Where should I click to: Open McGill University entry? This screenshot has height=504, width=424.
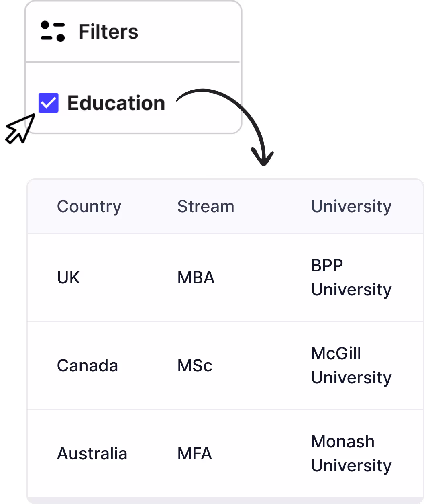[x=351, y=366]
